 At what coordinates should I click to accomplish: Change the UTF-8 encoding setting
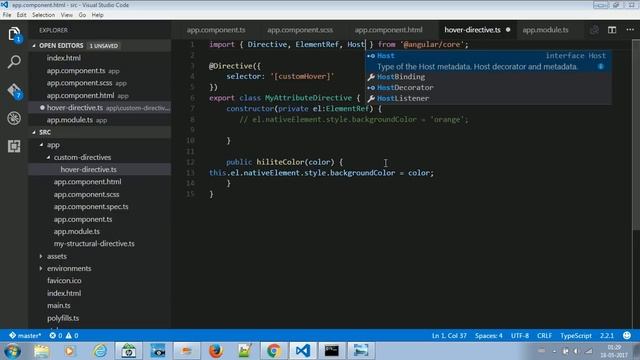click(520, 336)
